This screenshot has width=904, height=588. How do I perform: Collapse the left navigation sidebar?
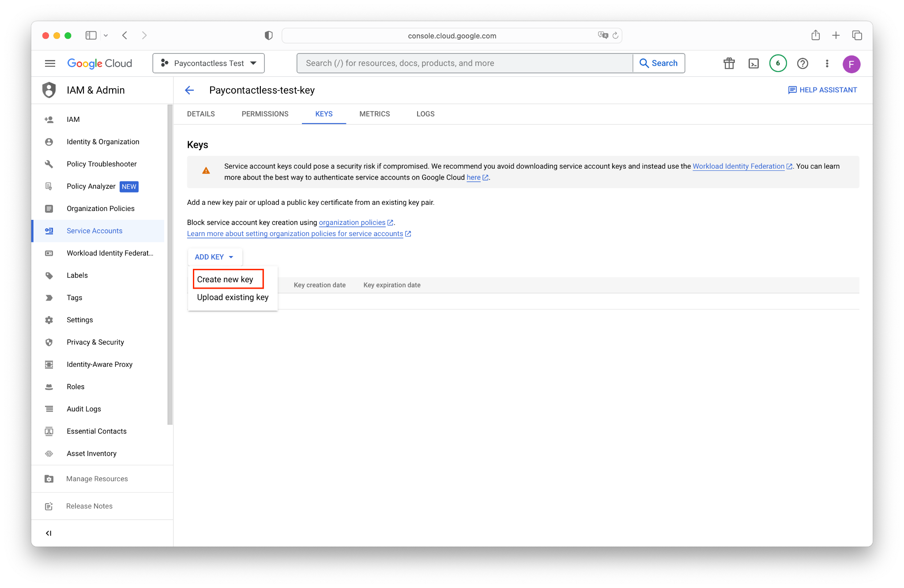pos(49,533)
